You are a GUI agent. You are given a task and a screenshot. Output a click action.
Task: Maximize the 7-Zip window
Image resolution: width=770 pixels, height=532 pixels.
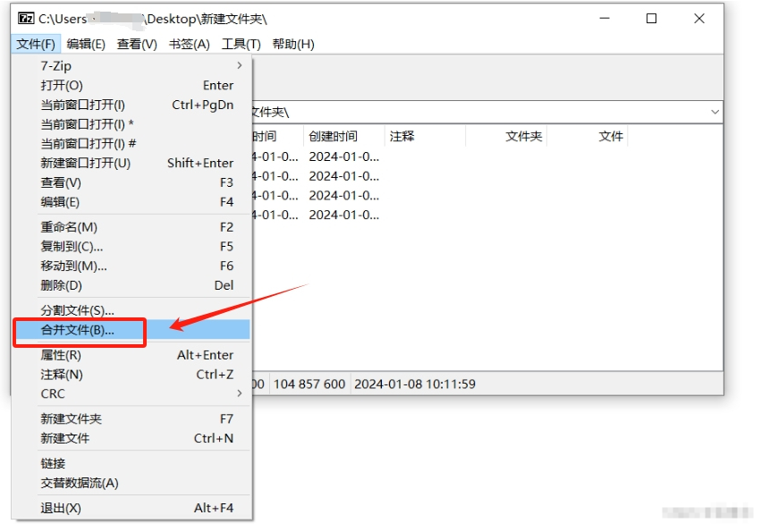pyautogui.click(x=652, y=19)
